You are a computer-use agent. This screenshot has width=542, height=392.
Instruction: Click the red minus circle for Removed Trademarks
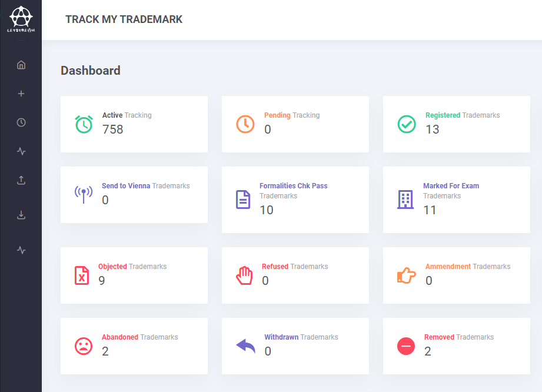click(x=406, y=346)
